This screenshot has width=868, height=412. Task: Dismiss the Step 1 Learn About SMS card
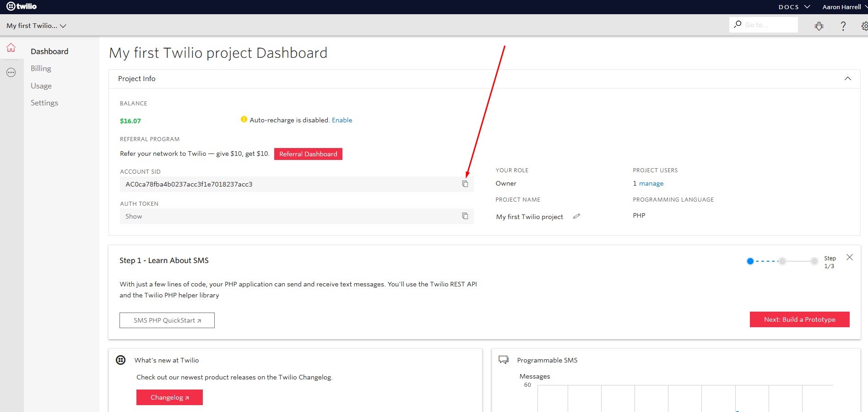849,257
